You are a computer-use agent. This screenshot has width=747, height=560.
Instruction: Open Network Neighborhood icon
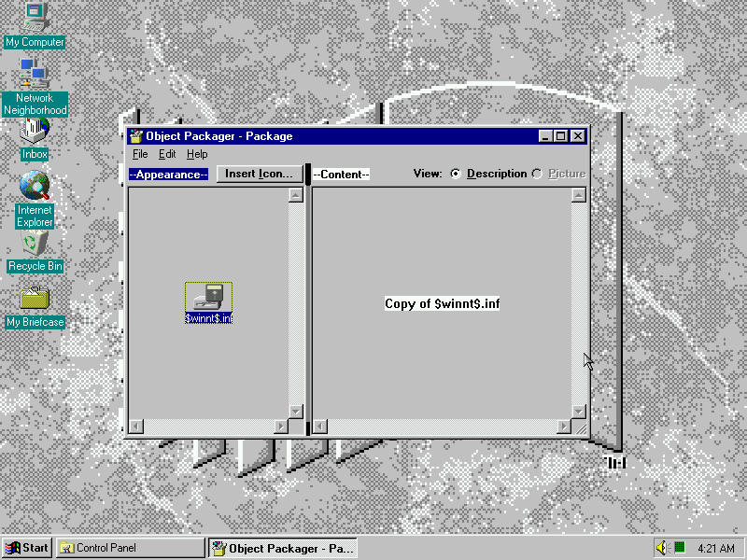tap(35, 73)
